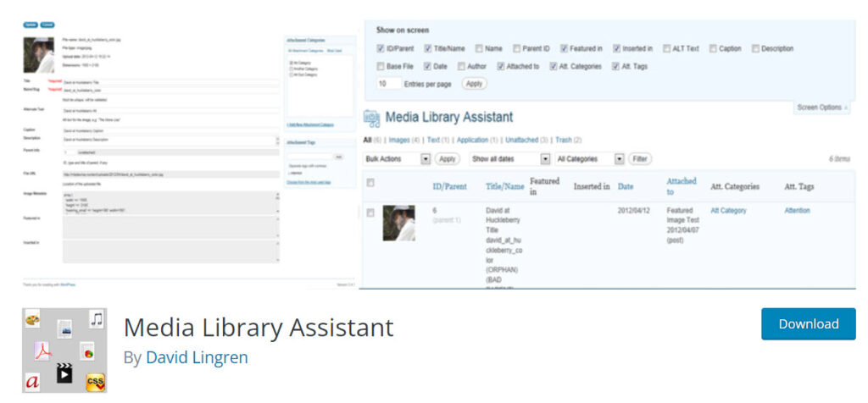Check the Author column checkbox

coord(461,66)
